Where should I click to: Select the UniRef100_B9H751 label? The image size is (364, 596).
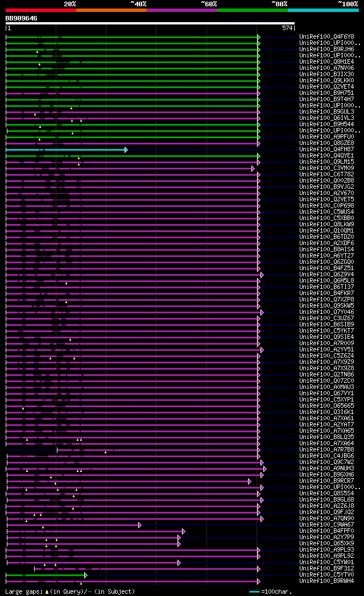326,93
